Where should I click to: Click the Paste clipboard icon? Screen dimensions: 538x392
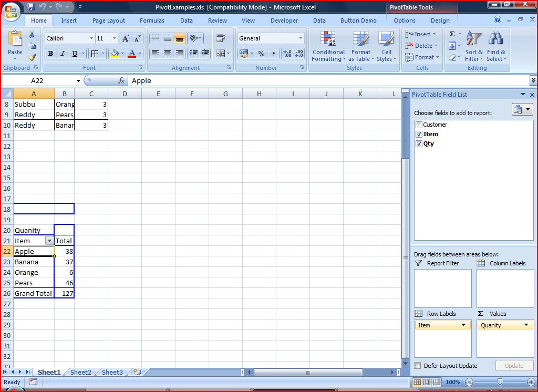pyautogui.click(x=15, y=39)
